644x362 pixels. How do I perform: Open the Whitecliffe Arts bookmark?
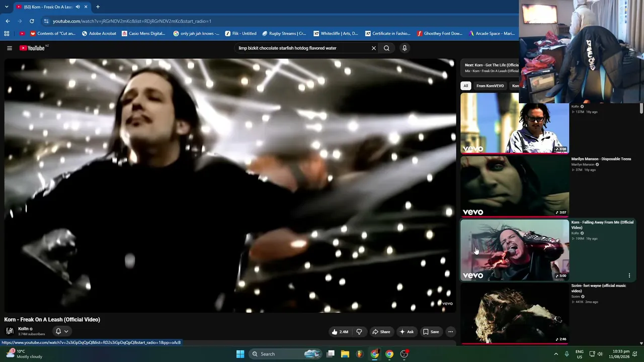[336, 34]
